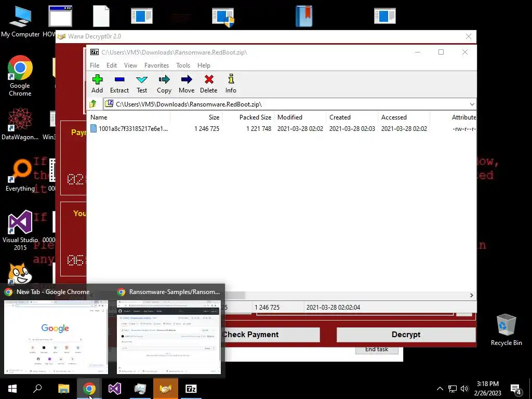This screenshot has height=399, width=532.
Task: Open the DataWagon desktop shortcut
Action: click(x=20, y=124)
